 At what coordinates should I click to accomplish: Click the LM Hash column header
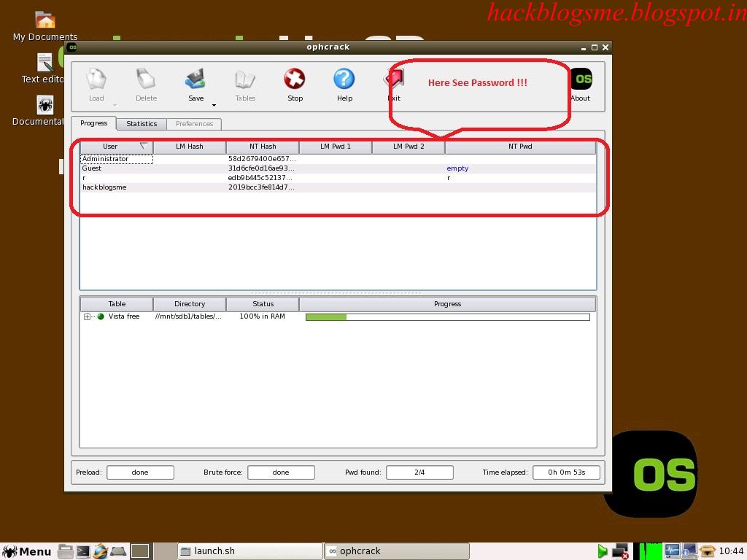pos(189,146)
